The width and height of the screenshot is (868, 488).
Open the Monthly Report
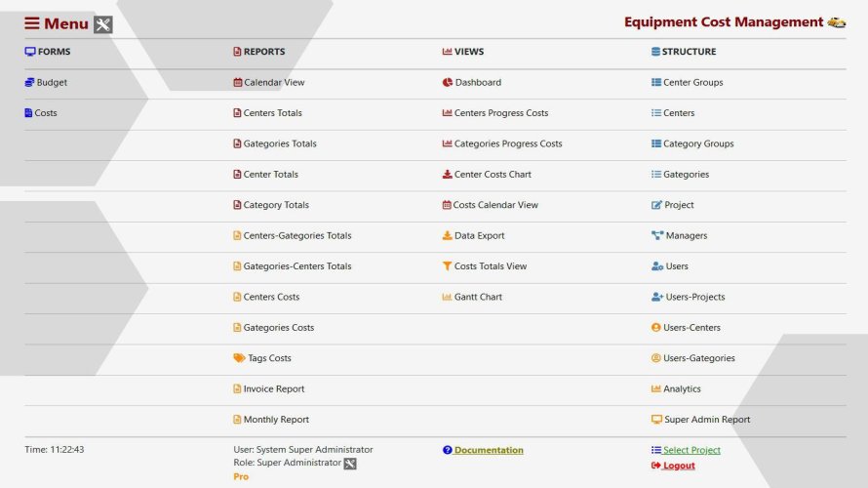[276, 420]
